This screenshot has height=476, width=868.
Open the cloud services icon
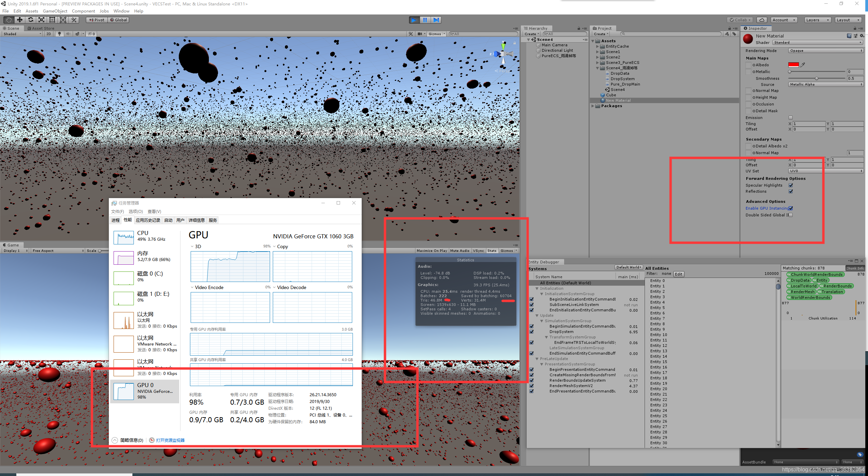[x=762, y=20]
